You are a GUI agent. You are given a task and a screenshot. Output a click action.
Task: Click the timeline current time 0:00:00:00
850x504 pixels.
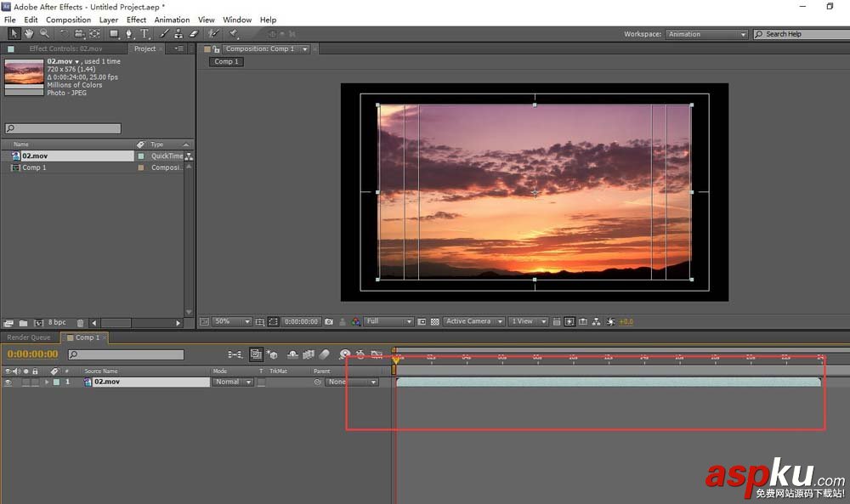[x=33, y=354]
